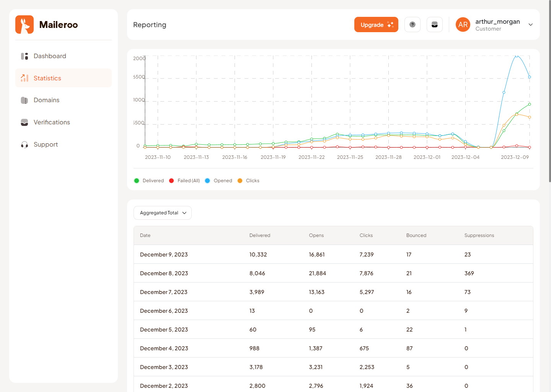Click the Maileroo kangaroo logo
Screen dimensions: 551x392
(24, 24)
